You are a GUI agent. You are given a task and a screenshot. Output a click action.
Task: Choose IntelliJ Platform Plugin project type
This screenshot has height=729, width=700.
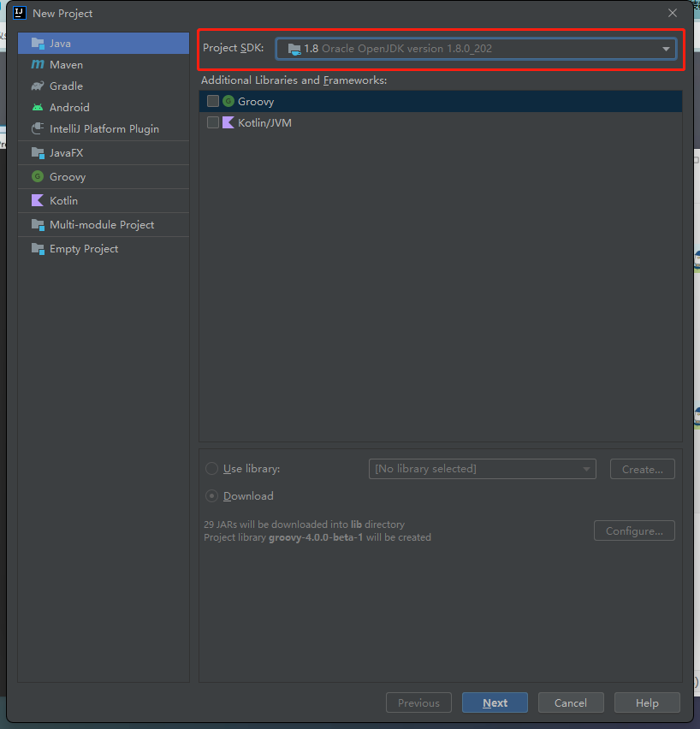(104, 129)
